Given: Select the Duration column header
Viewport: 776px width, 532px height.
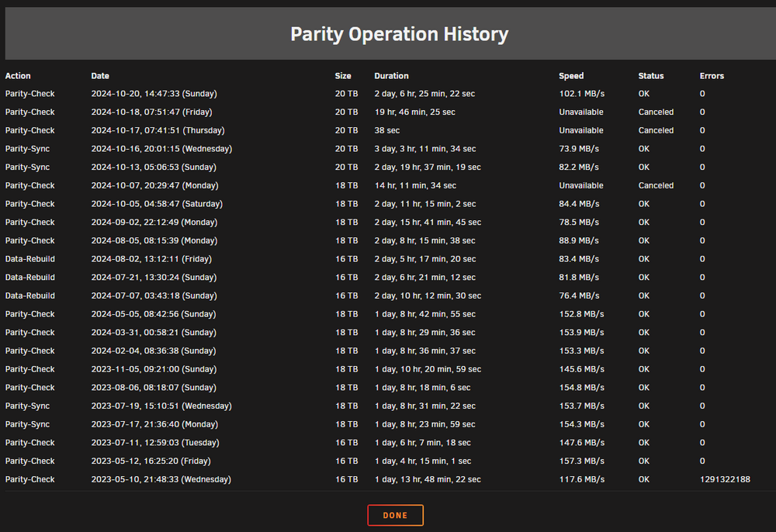Looking at the screenshot, I should tap(391, 76).
